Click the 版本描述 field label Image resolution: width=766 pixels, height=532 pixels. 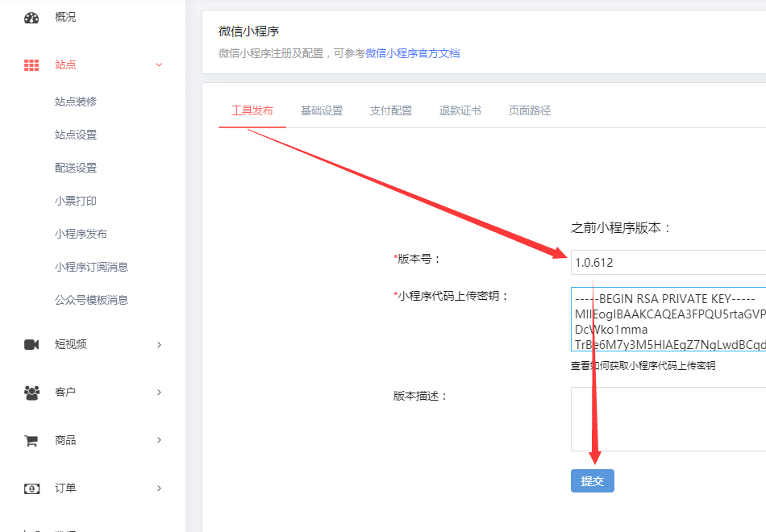(x=421, y=396)
